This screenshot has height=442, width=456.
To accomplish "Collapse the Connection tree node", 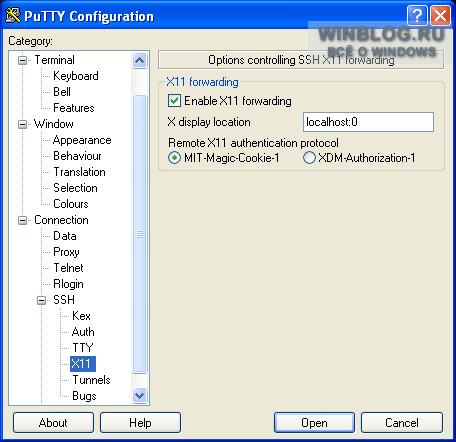I will [x=22, y=220].
